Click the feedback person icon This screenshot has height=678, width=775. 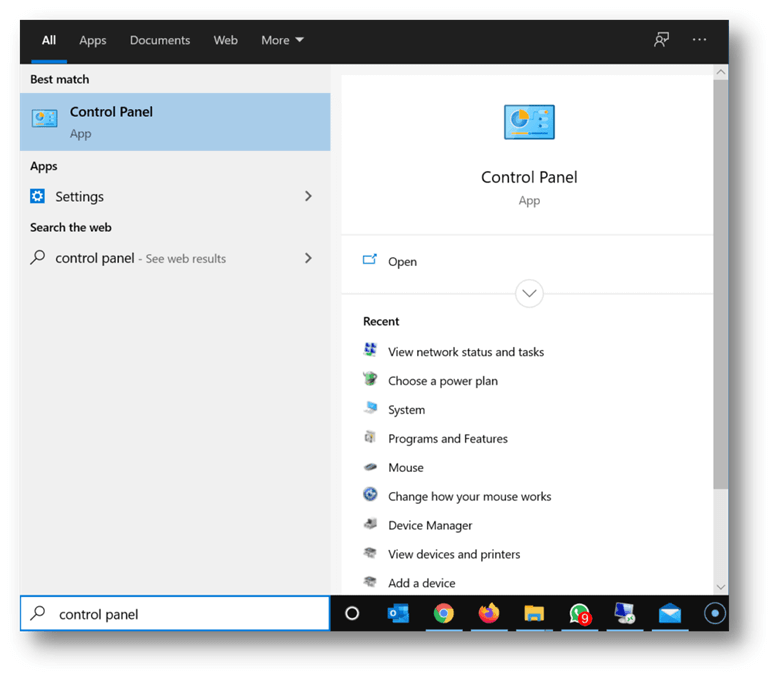pos(661,40)
